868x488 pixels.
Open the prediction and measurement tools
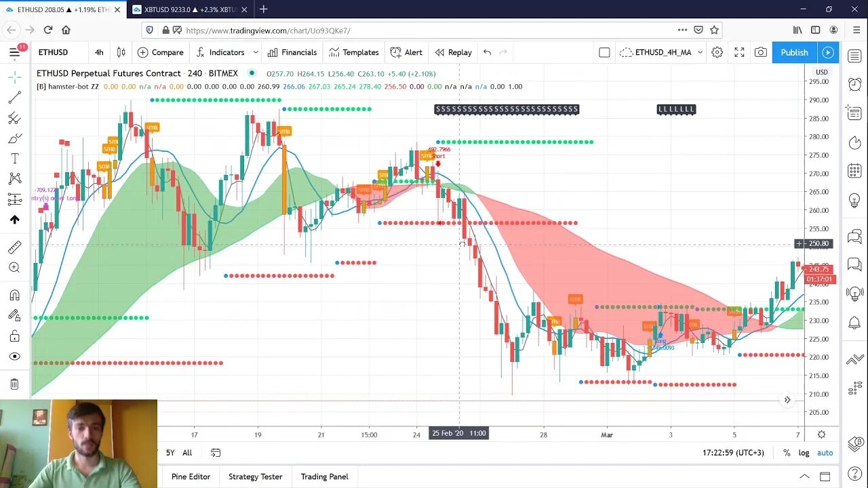pyautogui.click(x=14, y=199)
